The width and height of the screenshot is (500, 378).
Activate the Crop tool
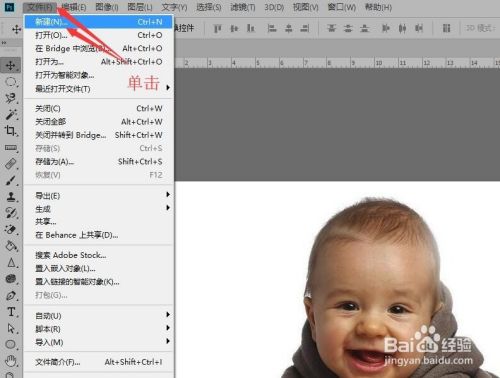coord(11,131)
